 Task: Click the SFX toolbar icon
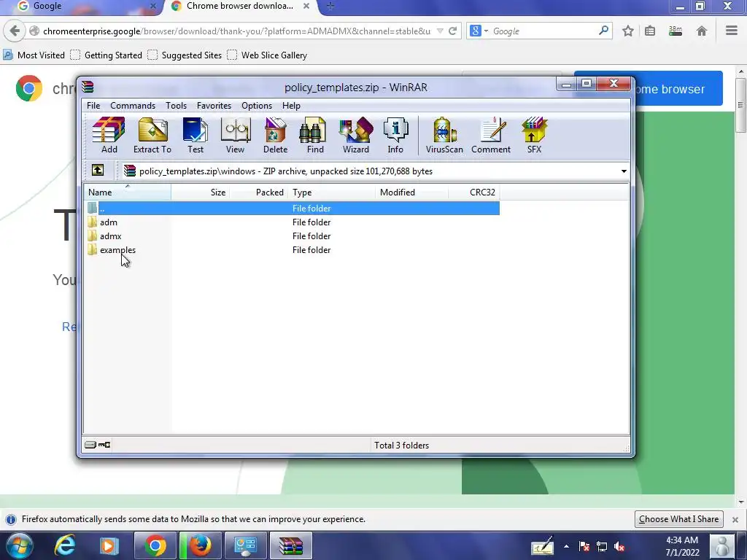(534, 135)
